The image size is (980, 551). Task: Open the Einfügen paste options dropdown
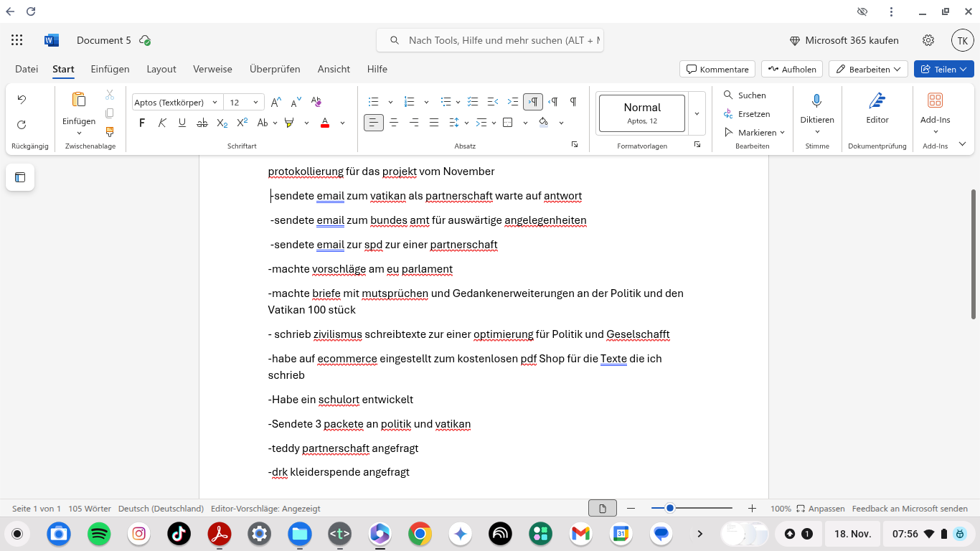pyautogui.click(x=79, y=133)
